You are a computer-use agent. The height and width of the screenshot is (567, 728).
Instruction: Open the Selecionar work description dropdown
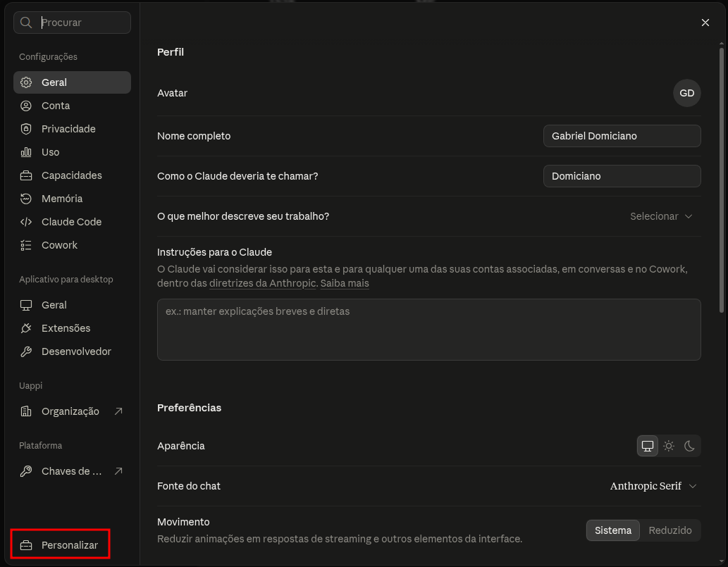(x=661, y=216)
